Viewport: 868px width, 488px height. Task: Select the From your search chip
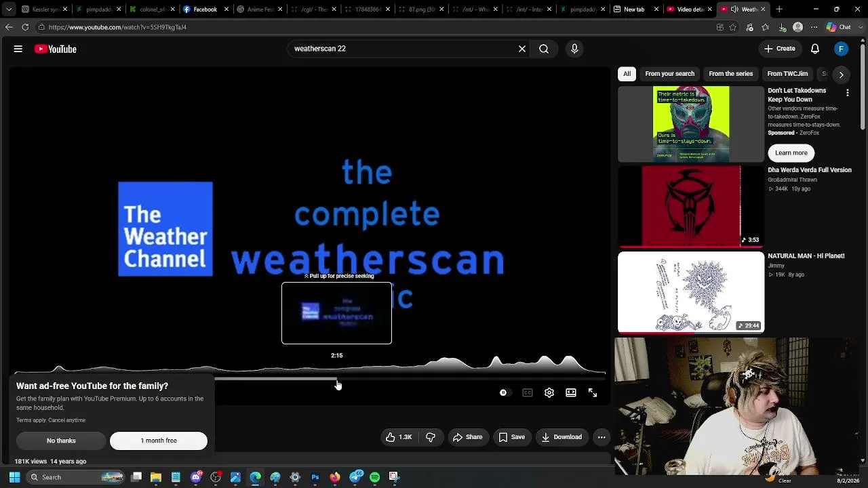(x=669, y=74)
